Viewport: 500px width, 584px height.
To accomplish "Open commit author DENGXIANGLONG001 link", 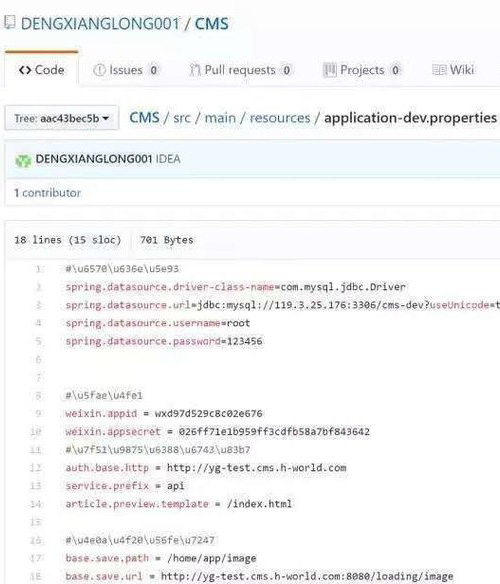I will tap(94, 159).
